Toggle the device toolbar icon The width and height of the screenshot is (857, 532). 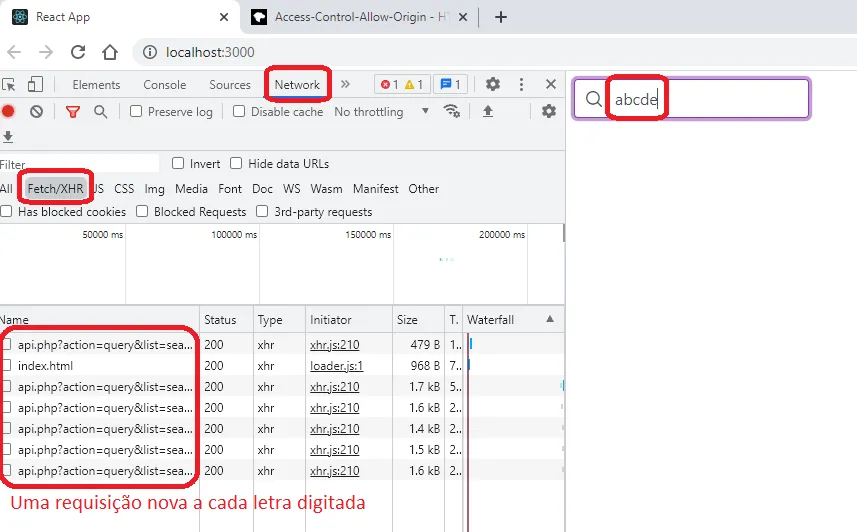36,84
